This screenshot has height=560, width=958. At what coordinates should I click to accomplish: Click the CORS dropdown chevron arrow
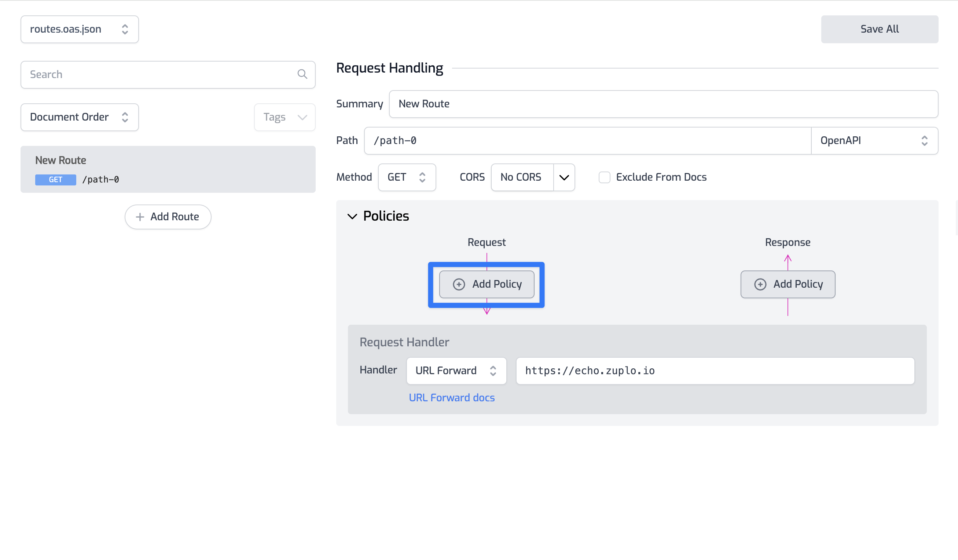pos(564,177)
